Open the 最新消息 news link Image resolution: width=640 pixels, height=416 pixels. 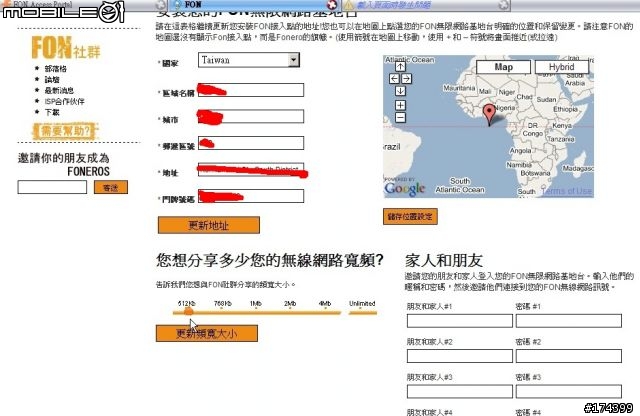click(x=59, y=90)
